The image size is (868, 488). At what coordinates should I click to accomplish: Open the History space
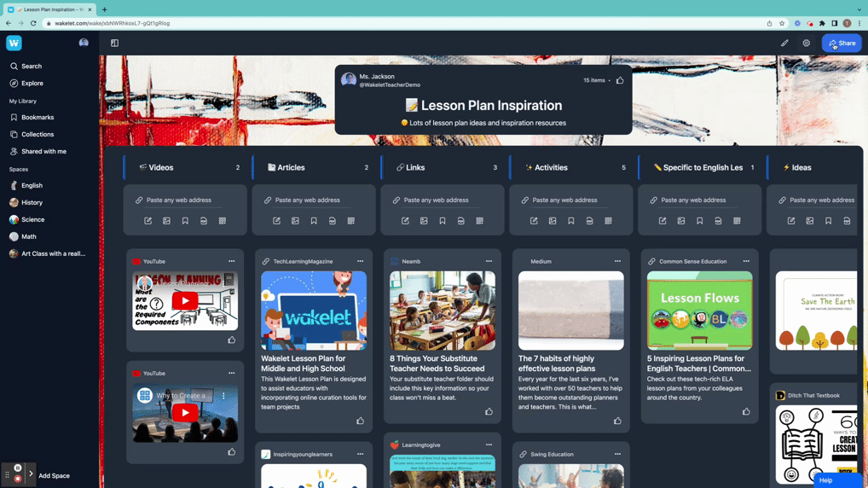(26, 203)
